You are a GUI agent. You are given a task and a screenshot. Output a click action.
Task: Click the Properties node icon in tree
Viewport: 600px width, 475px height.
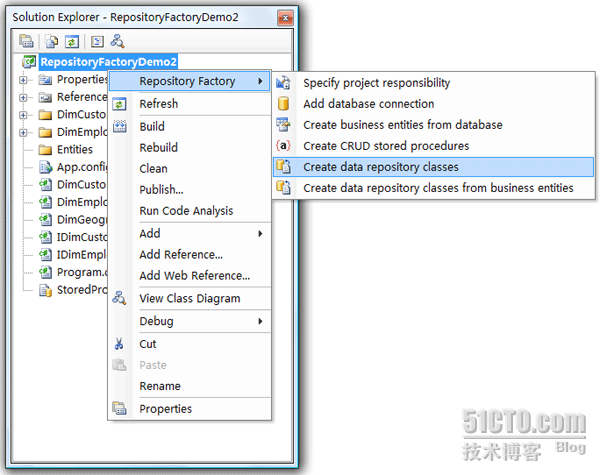[x=46, y=80]
